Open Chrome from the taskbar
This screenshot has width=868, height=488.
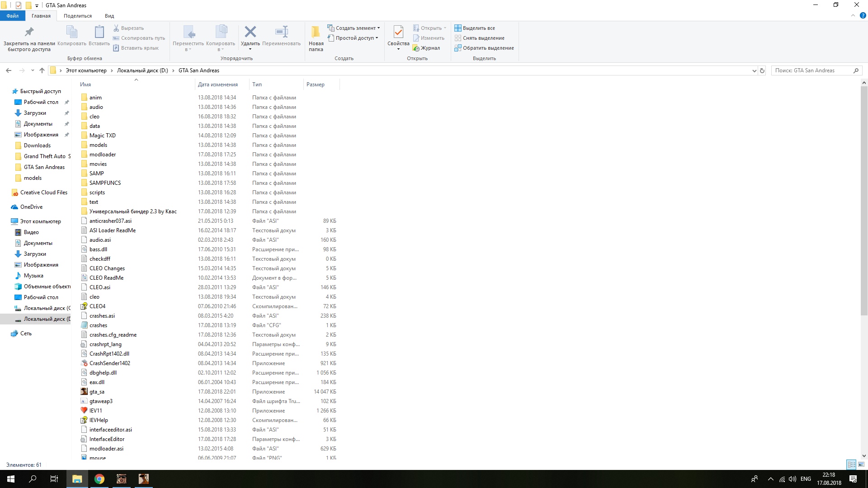pos(99,479)
